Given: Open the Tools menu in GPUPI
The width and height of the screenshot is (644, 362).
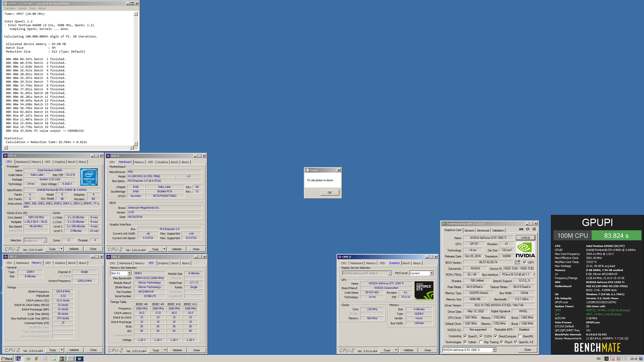Looking at the screenshot, I should pyautogui.click(x=32, y=8).
